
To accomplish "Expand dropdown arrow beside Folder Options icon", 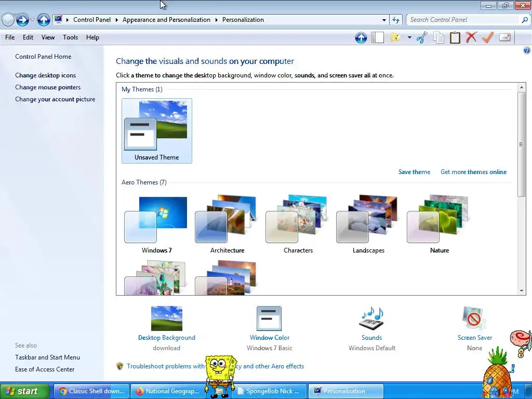I will click(x=409, y=37).
